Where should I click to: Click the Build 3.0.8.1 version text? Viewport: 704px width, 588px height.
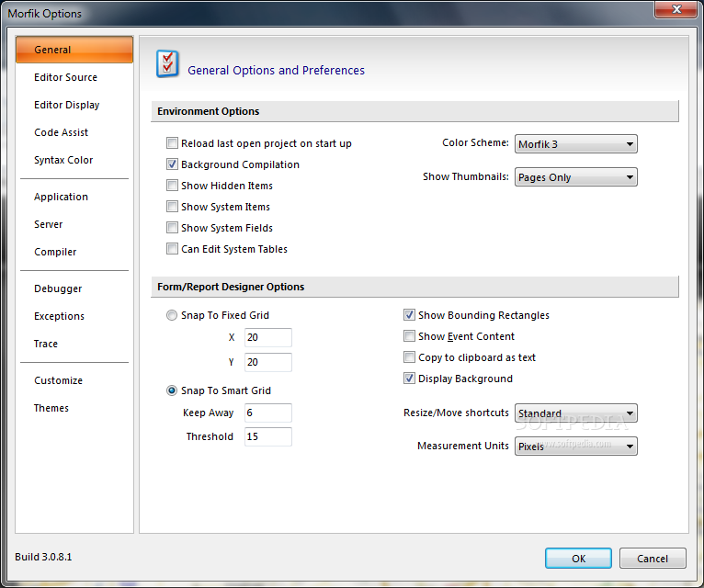coord(43,557)
